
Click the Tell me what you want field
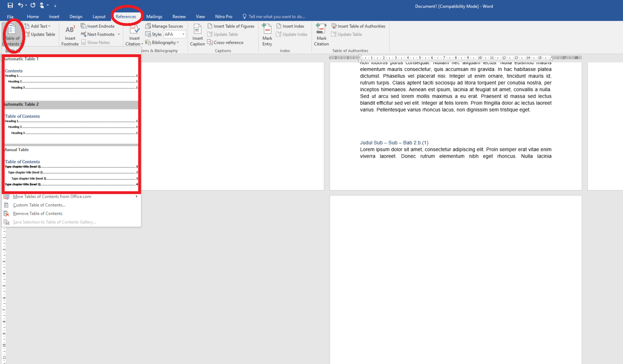[x=277, y=17]
